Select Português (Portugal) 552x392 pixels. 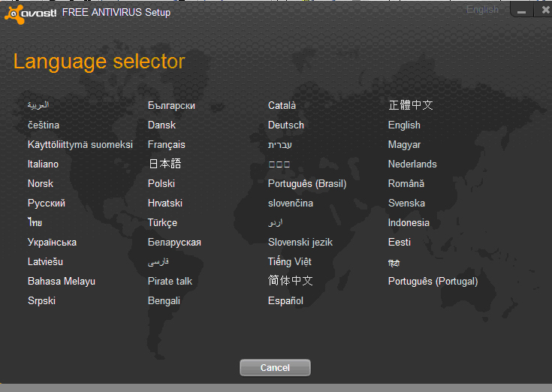pos(433,282)
